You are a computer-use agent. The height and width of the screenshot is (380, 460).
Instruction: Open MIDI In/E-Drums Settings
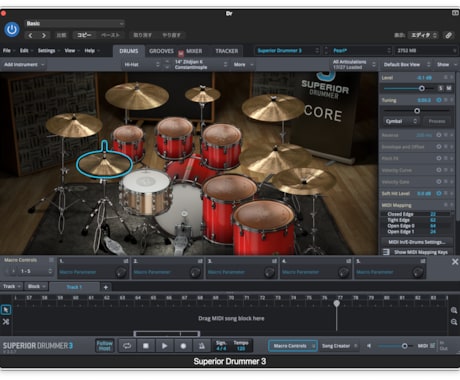pos(417,242)
